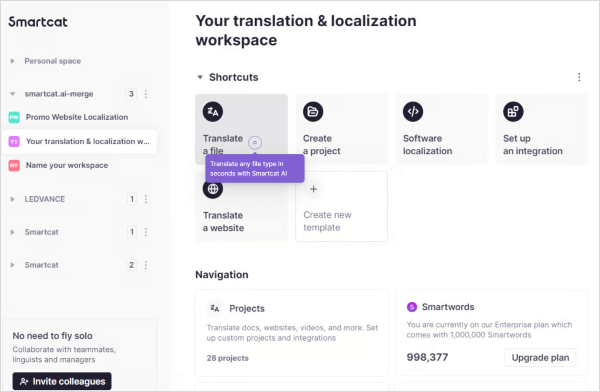Click the Translate a website globe icon
Image resolution: width=600 pixels, height=392 pixels.
[x=213, y=189]
